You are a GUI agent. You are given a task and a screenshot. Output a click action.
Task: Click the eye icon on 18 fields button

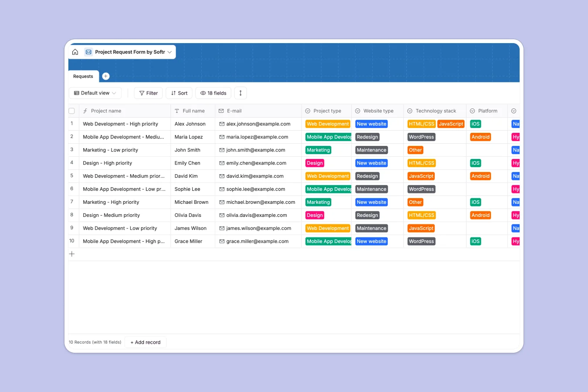[203, 93]
